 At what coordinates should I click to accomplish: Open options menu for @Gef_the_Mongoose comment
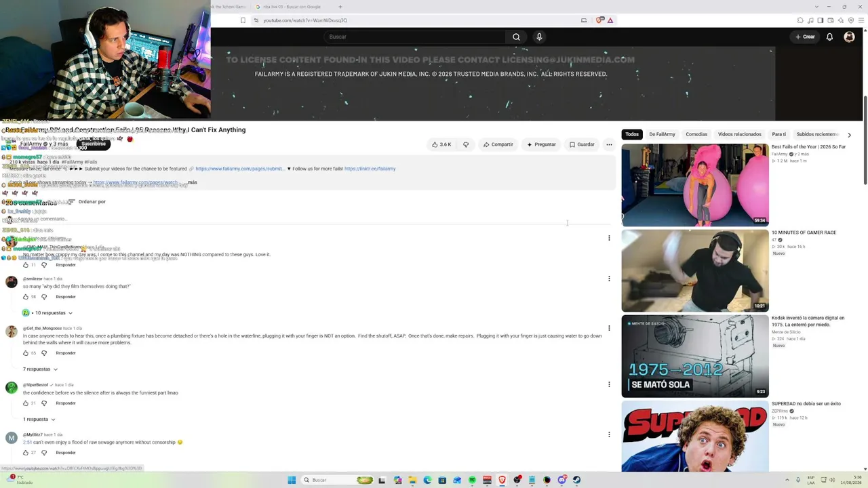(609, 328)
